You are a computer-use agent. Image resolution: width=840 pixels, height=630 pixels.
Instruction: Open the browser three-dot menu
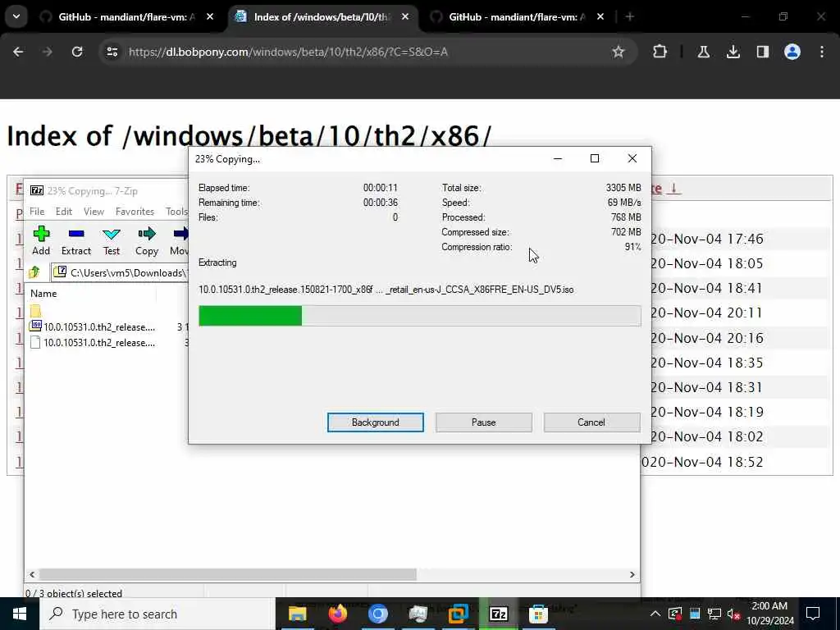(x=822, y=52)
